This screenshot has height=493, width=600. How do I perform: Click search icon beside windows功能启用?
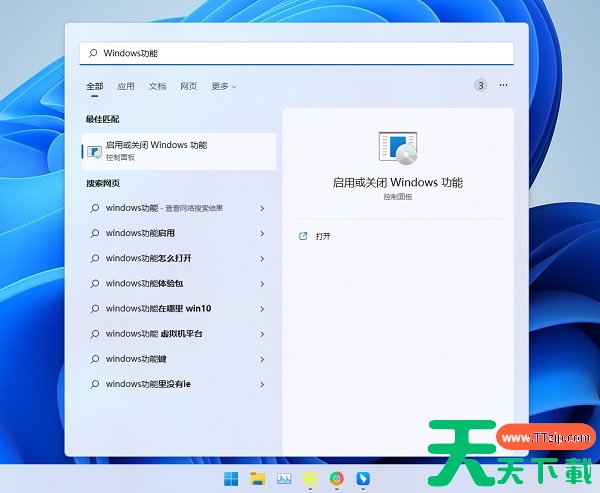coord(95,233)
